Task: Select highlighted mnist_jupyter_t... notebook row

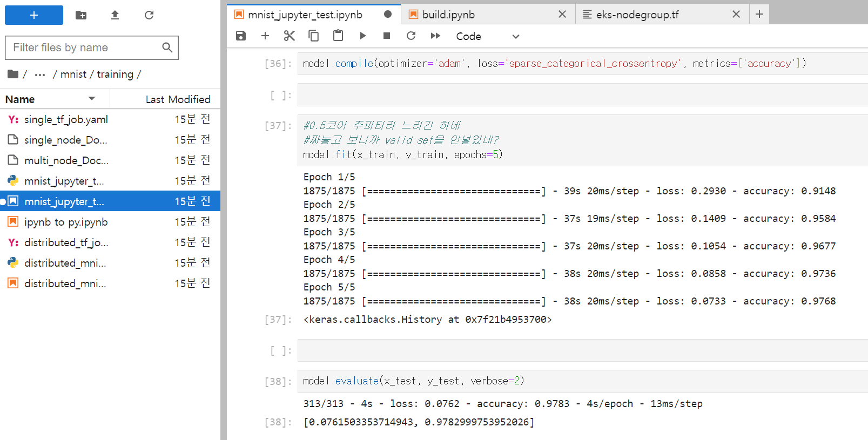Action: click(x=110, y=201)
